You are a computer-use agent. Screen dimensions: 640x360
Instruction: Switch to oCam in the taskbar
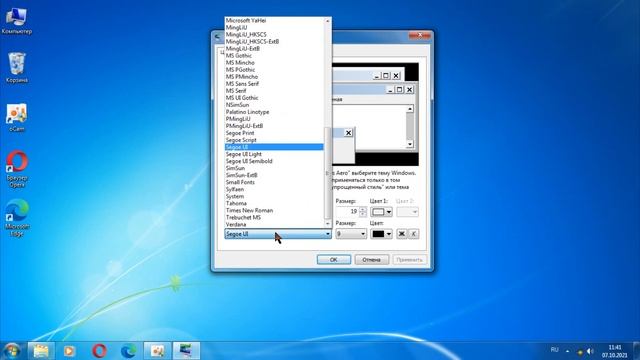point(157,351)
